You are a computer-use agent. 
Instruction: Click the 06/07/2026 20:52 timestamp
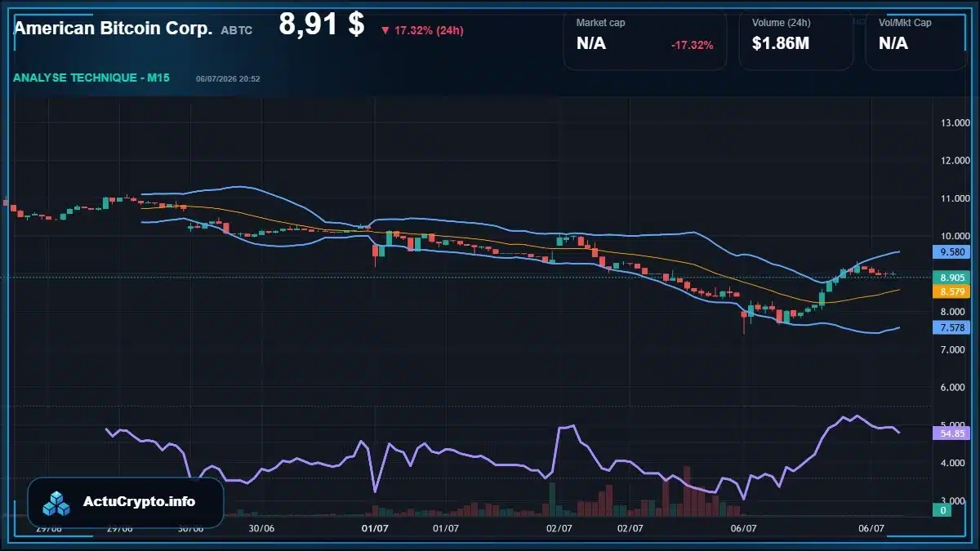coord(228,79)
